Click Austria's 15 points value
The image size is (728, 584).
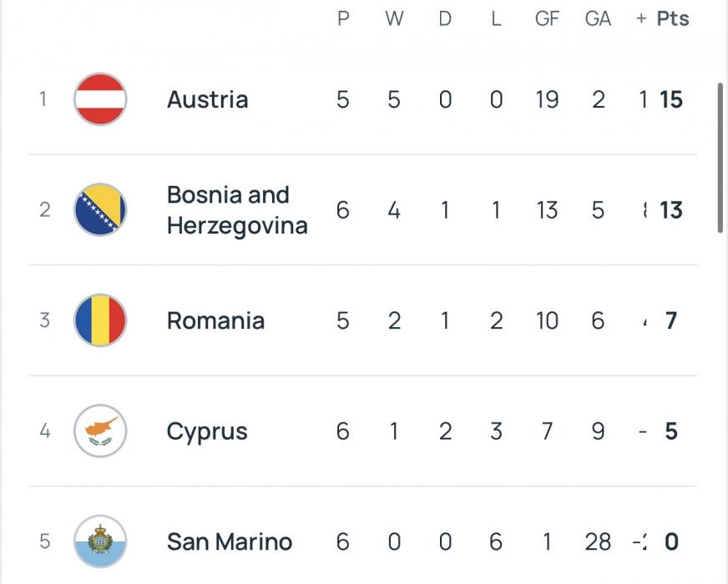(671, 99)
